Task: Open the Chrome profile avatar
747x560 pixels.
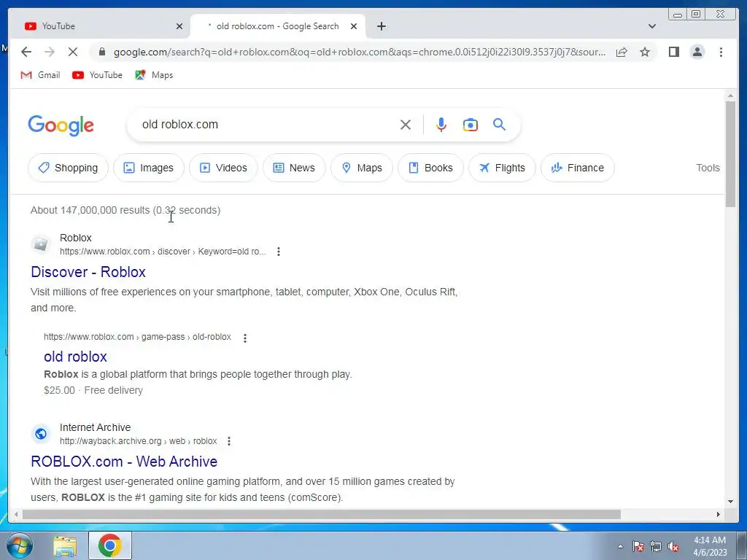Action: coord(697,52)
